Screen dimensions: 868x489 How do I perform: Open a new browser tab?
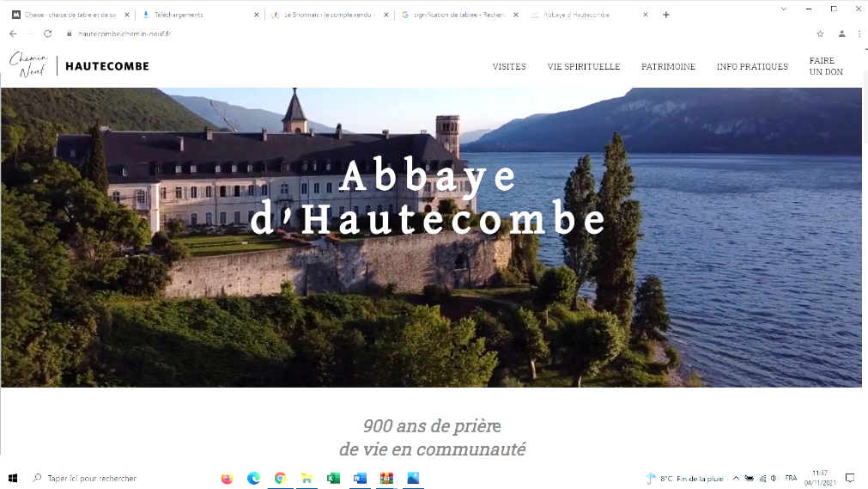pyautogui.click(x=666, y=15)
